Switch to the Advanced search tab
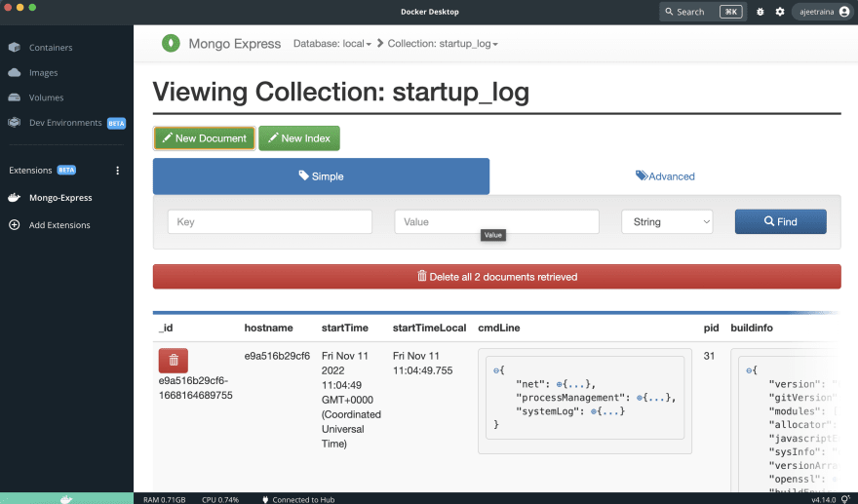This screenshot has width=858, height=504. pos(665,176)
